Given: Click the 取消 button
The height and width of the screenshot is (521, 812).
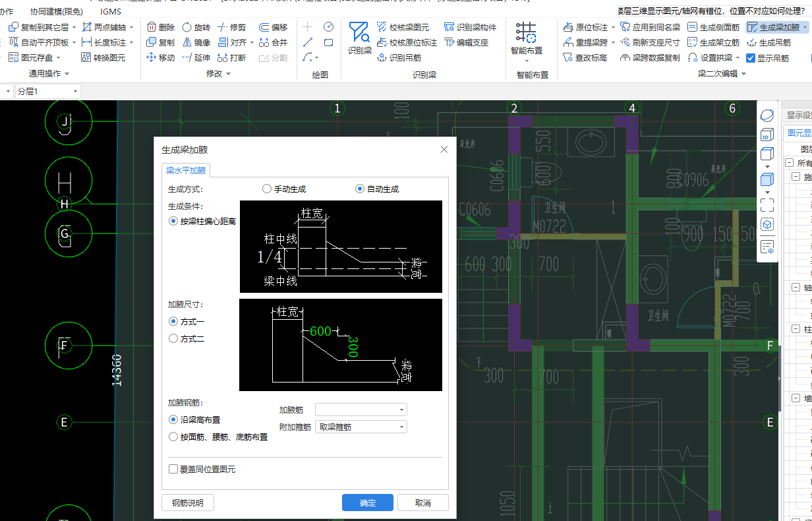Looking at the screenshot, I should pos(423,503).
